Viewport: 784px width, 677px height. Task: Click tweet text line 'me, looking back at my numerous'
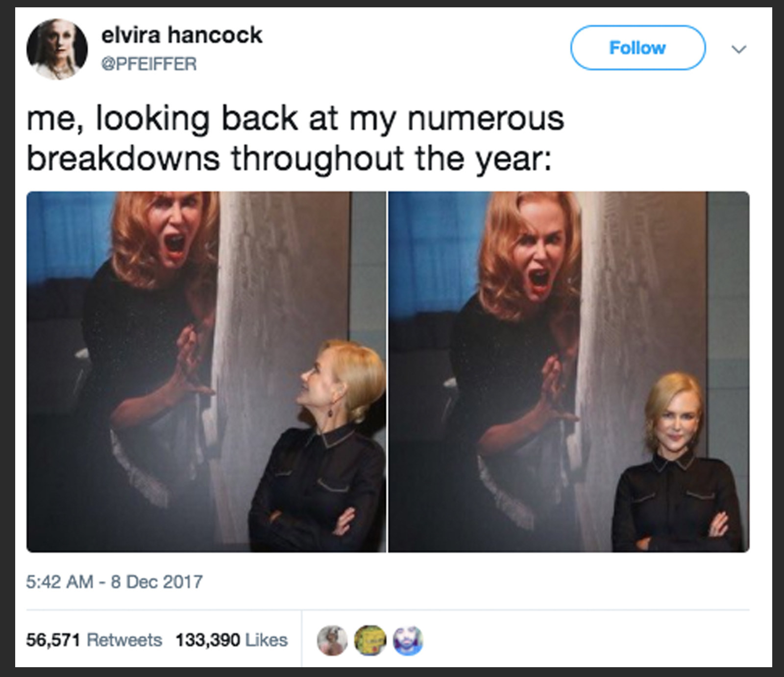(295, 119)
